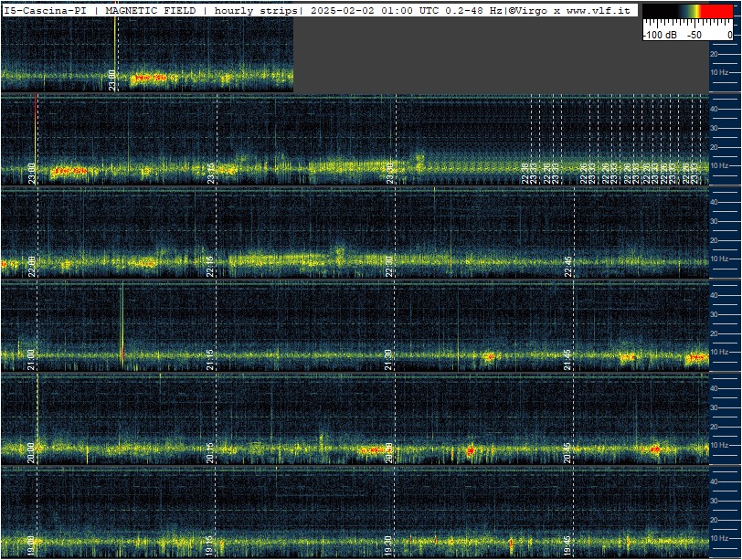Select the 20:15 time marker

point(210,452)
